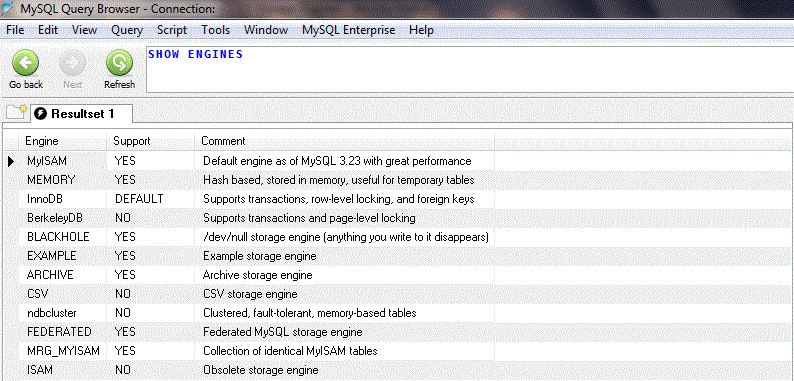
Task: Click the NO support value for ISAM
Action: click(123, 370)
